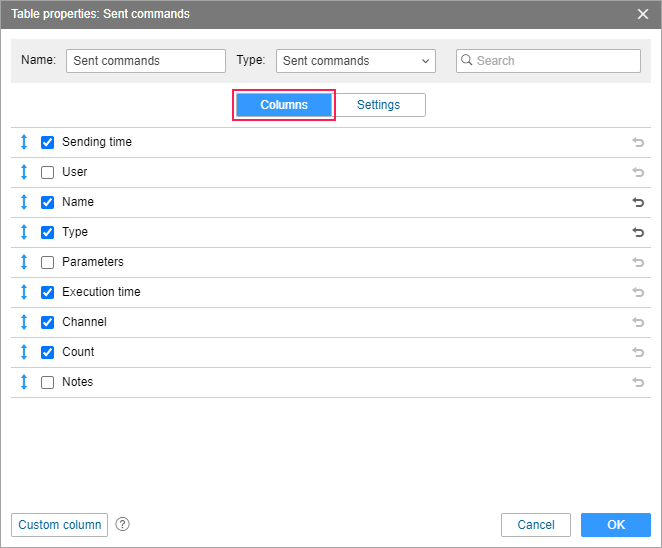The width and height of the screenshot is (662, 548).
Task: Click the drag handle beside User column
Action: point(24,172)
